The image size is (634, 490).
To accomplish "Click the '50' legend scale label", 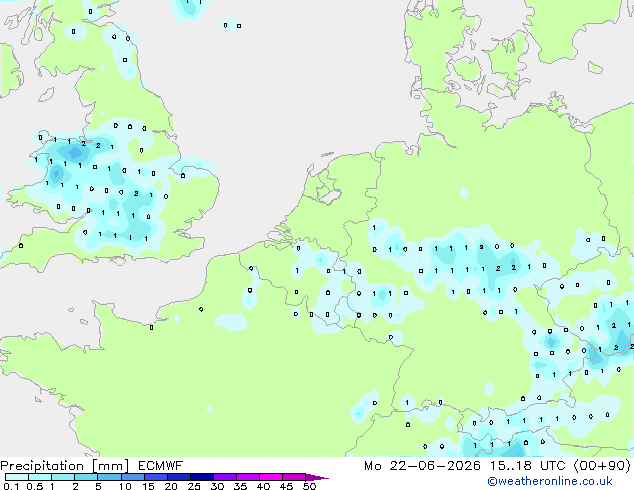I will tap(309, 486).
